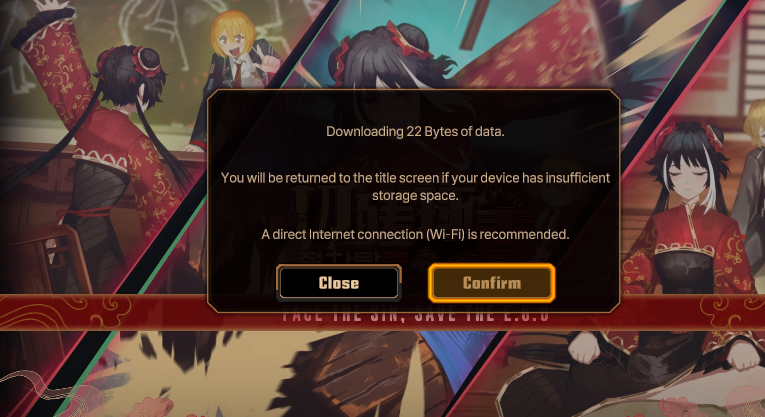
Task: Click the Close button in the dialog
Action: point(339,283)
